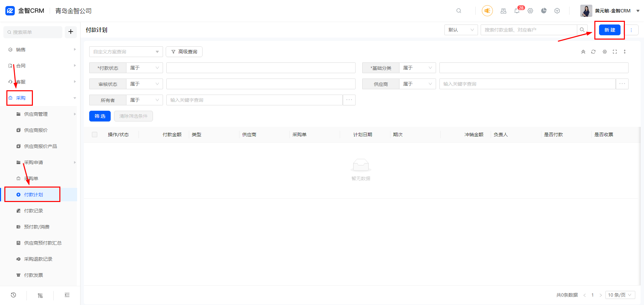The image size is (644, 305).
Task: Go to next page arrow
Action: click(601, 295)
